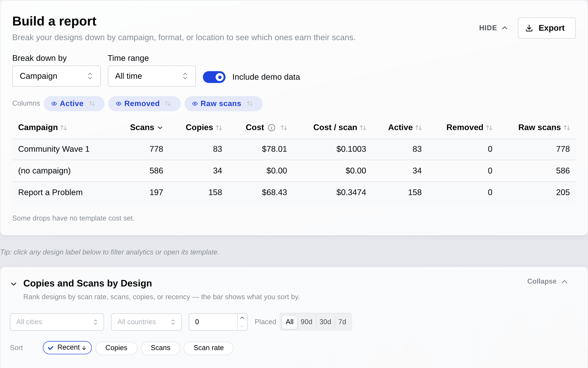
Task: Click the Raw scans column header label
Action: (x=539, y=127)
